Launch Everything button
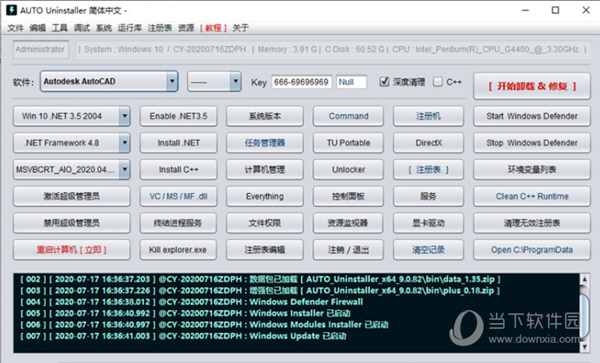This screenshot has width=600, height=363. tap(265, 196)
